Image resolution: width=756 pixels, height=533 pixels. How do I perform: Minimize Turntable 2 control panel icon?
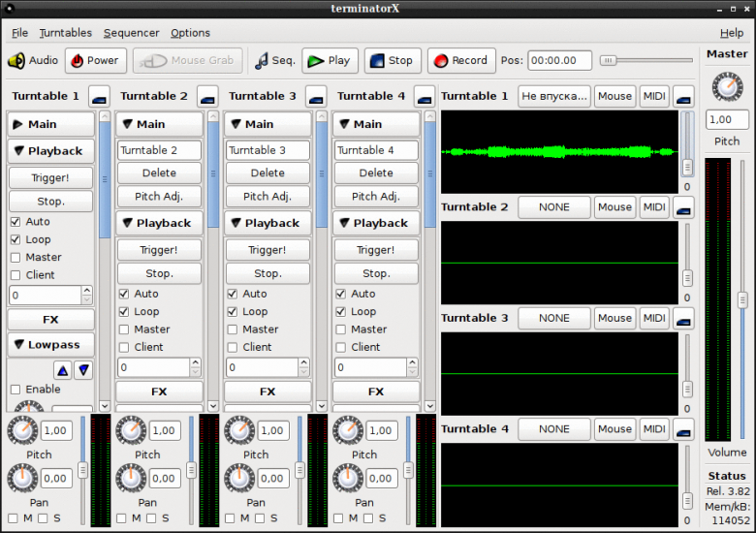point(207,96)
